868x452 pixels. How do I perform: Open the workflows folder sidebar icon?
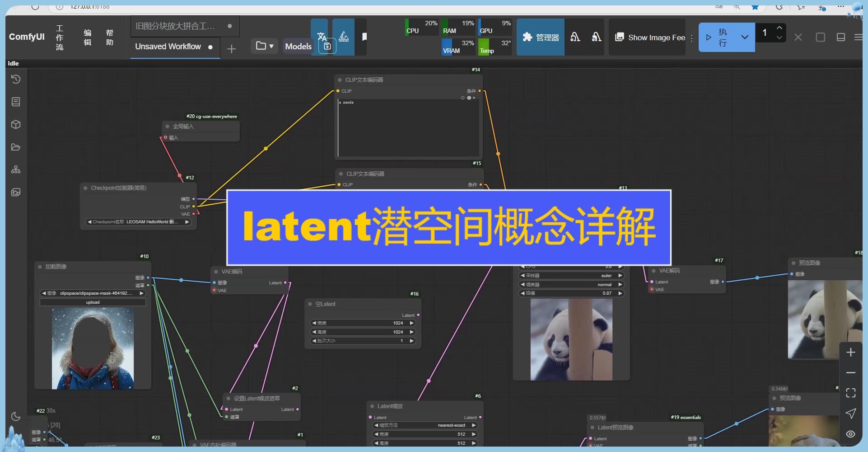(x=16, y=147)
